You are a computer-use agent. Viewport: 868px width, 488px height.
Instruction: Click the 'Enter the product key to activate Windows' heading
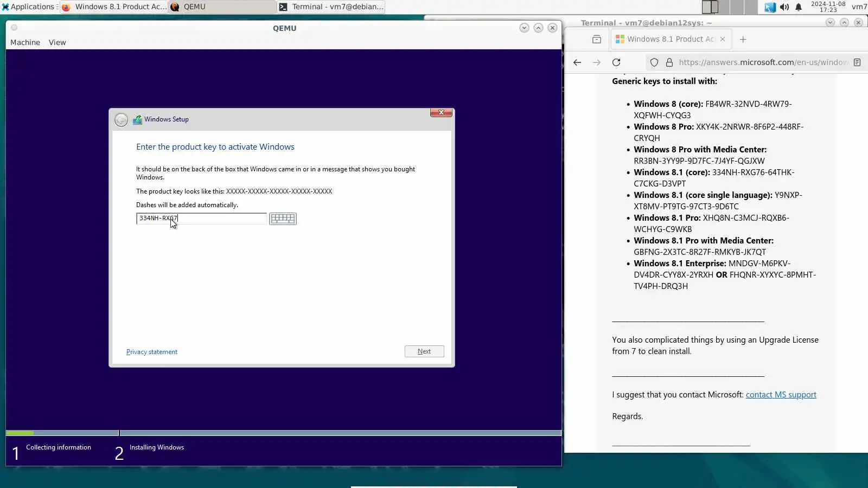[x=215, y=147]
